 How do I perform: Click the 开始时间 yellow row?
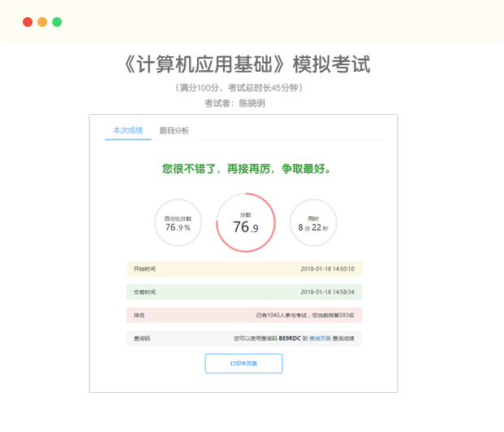pyautogui.click(x=243, y=269)
